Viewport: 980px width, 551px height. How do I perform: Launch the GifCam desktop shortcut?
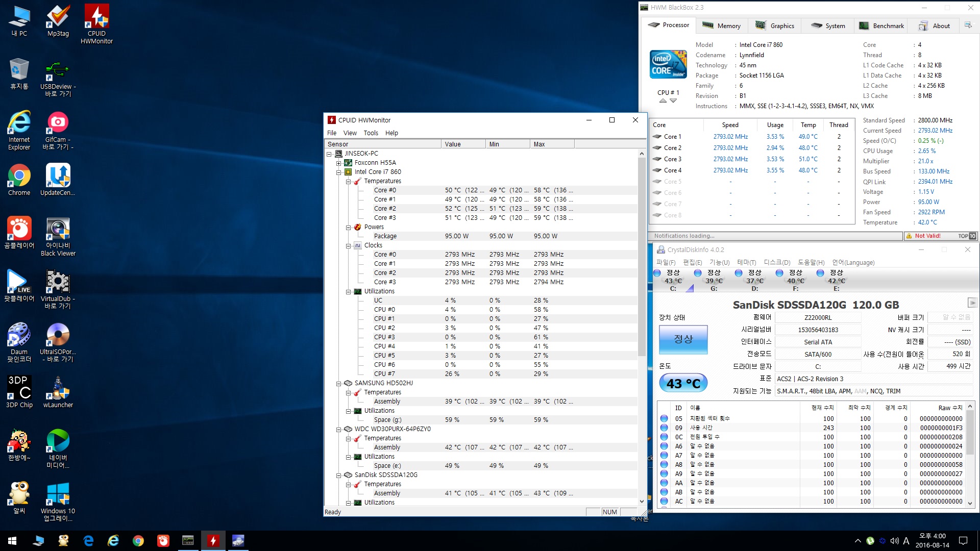(x=58, y=132)
